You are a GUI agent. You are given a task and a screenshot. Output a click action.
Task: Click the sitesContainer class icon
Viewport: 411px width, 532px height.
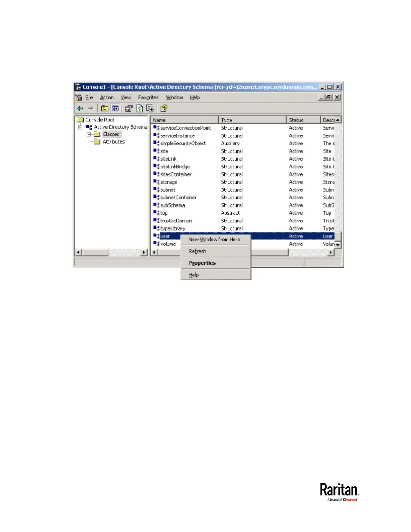point(156,174)
